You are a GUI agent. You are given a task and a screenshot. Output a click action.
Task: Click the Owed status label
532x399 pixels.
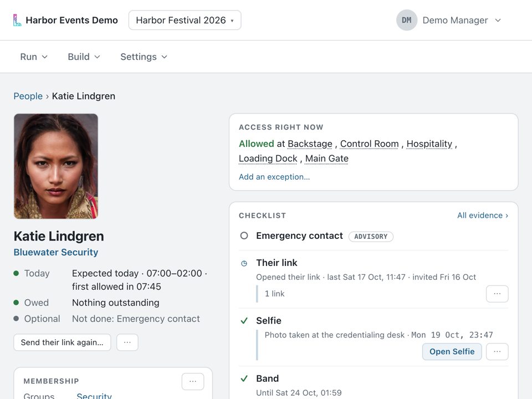[x=37, y=303]
